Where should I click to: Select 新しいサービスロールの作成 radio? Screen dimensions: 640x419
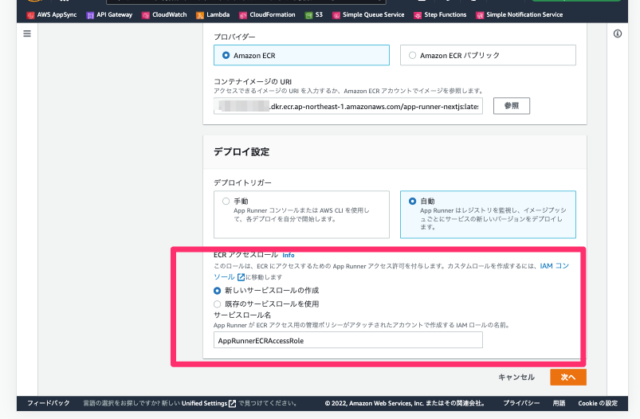[217, 290]
